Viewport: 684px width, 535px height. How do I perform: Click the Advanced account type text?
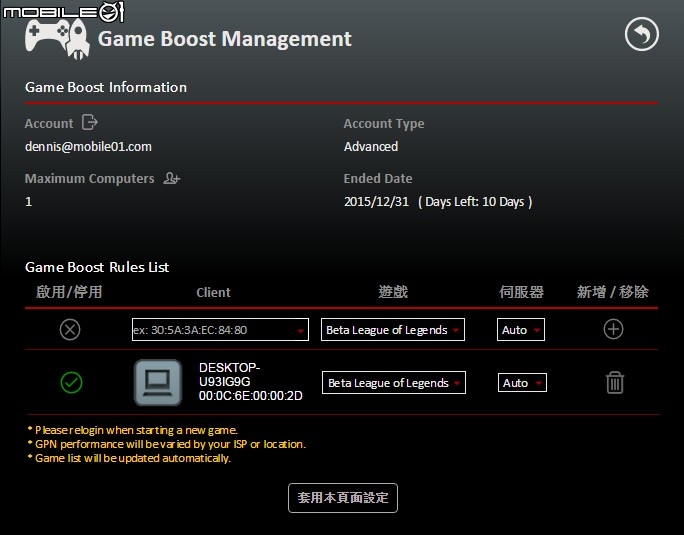tap(371, 147)
